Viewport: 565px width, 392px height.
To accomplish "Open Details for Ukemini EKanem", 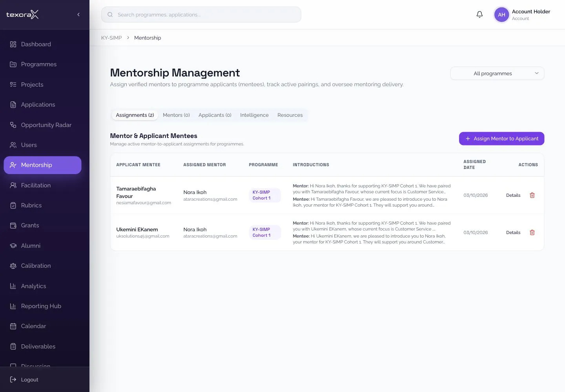I will coord(513,232).
